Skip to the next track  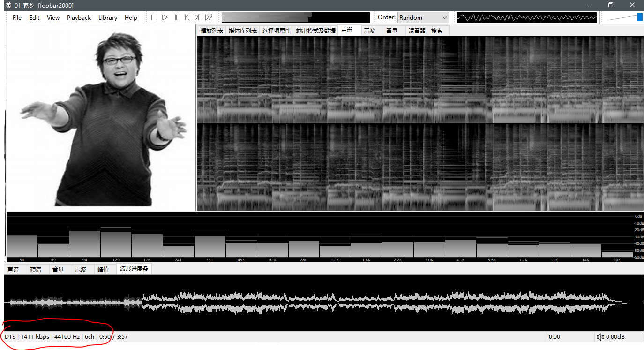coord(197,17)
